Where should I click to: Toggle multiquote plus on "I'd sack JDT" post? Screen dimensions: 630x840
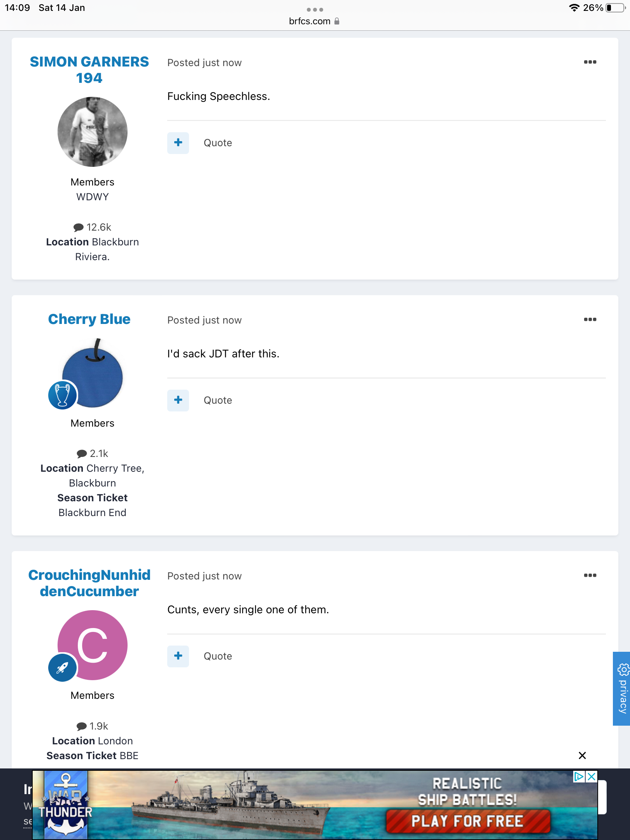tap(178, 400)
